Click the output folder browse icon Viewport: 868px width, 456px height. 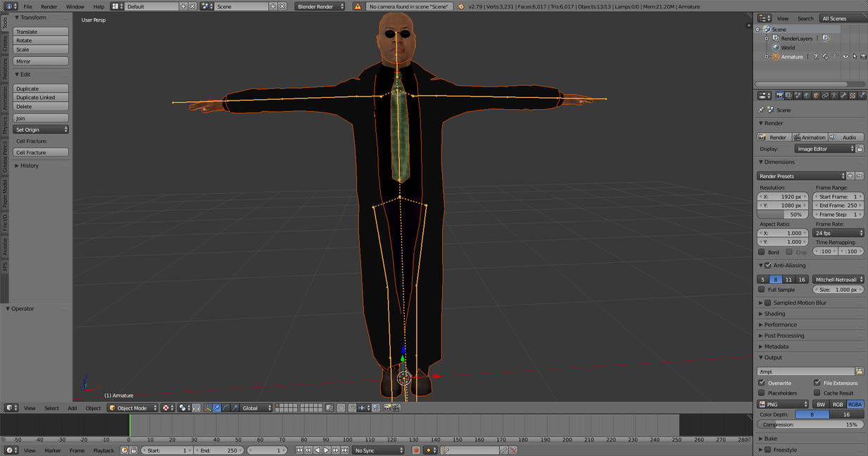pyautogui.click(x=859, y=371)
